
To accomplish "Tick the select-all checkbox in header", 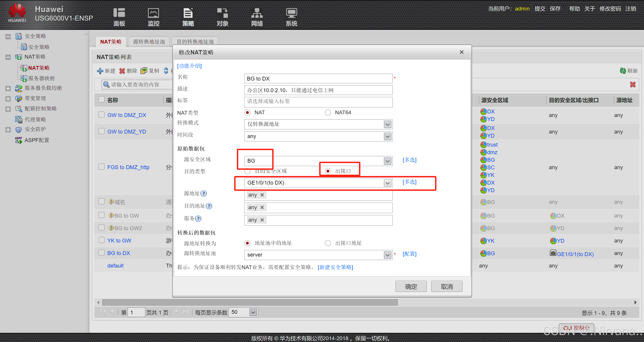I will pos(102,100).
